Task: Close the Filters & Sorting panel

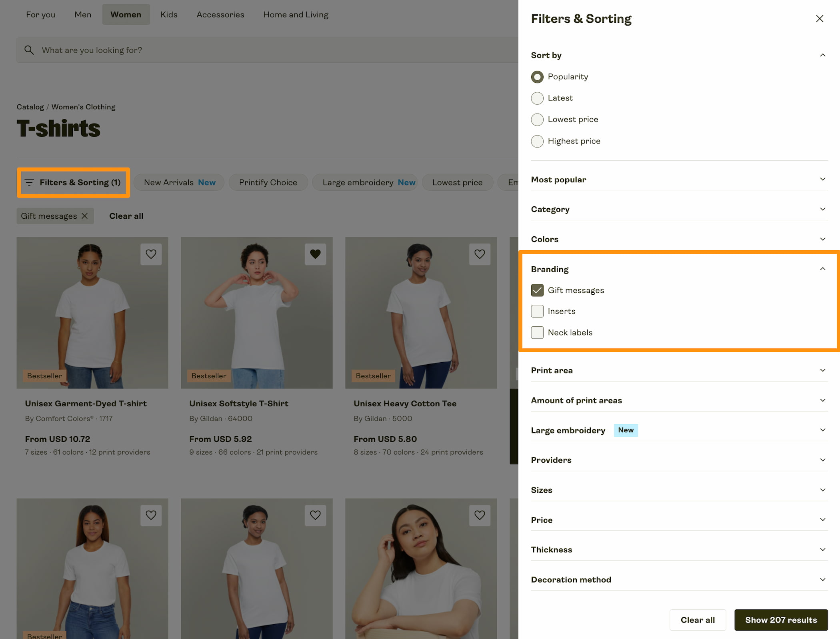Action: coord(819,19)
